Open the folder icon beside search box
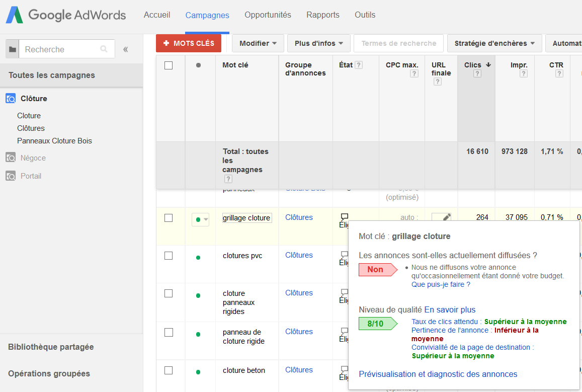This screenshot has width=582, height=392. 12,49
